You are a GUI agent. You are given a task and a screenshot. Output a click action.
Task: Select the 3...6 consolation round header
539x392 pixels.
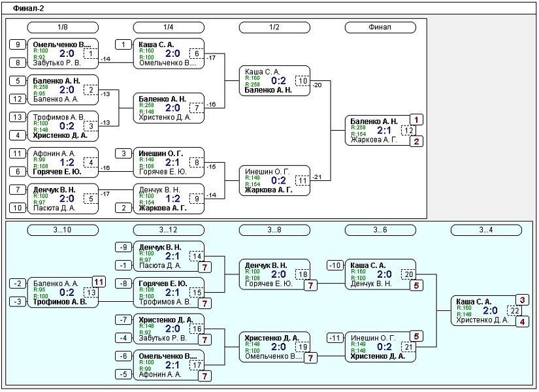[x=380, y=230]
